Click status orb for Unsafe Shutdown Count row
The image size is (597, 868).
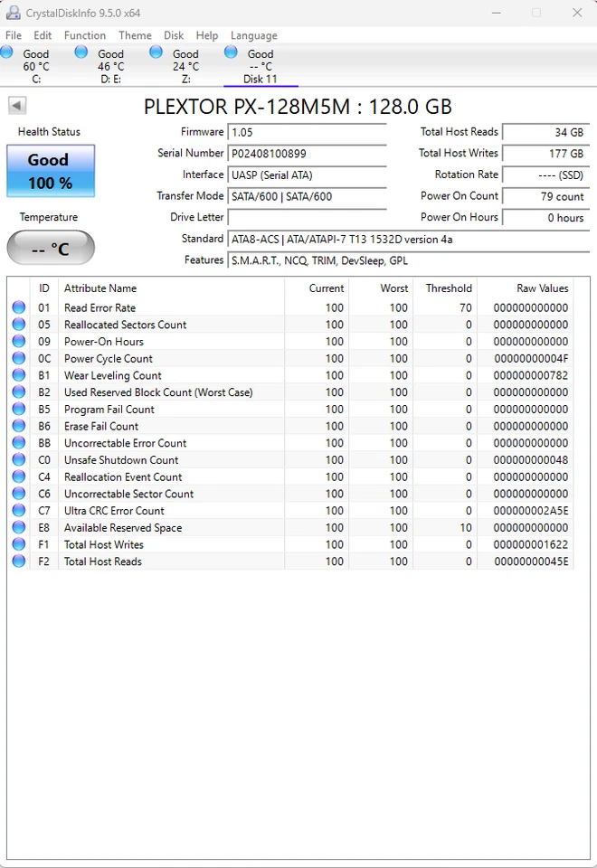pyautogui.click(x=19, y=459)
